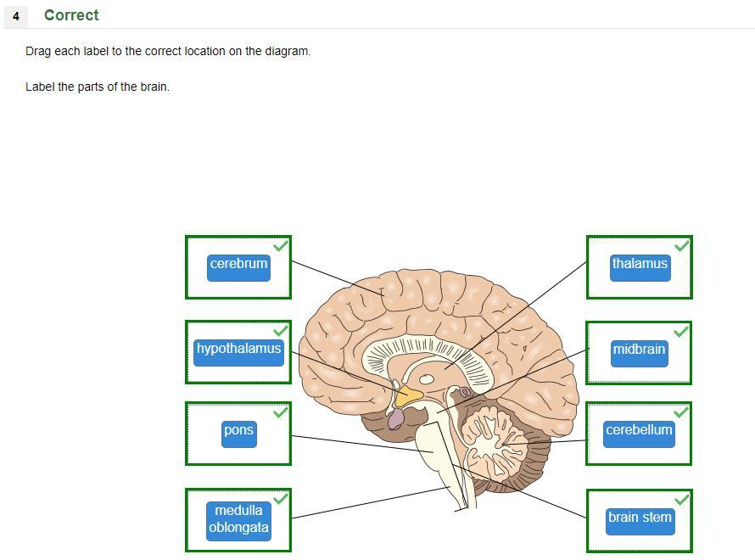Click the checkmark in brain stem box

(682, 499)
